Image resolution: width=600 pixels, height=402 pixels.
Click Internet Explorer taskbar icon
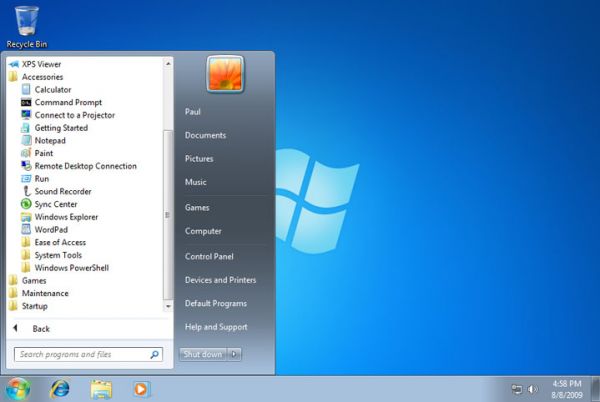(60, 387)
